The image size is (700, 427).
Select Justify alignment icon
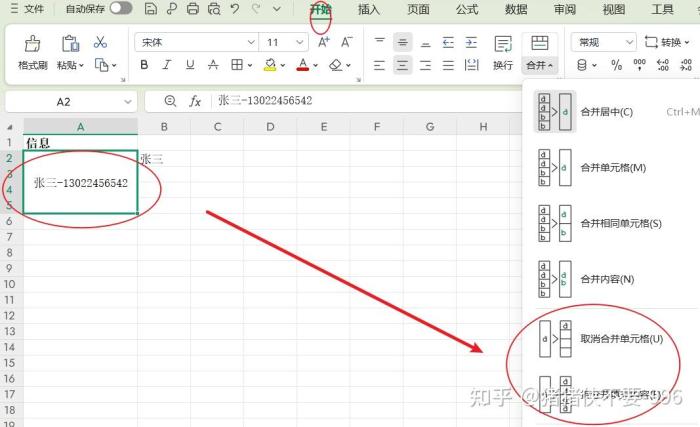click(x=448, y=66)
